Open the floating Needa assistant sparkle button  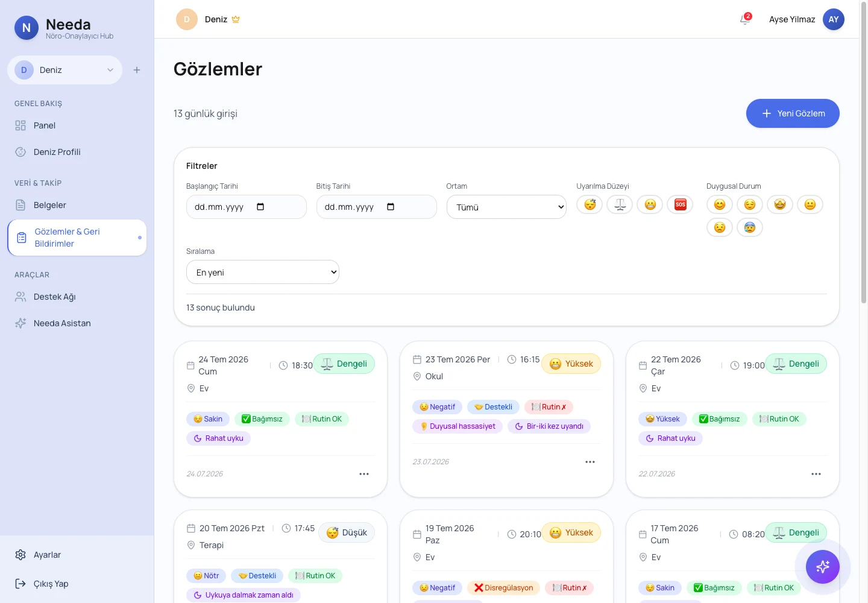pos(823,567)
